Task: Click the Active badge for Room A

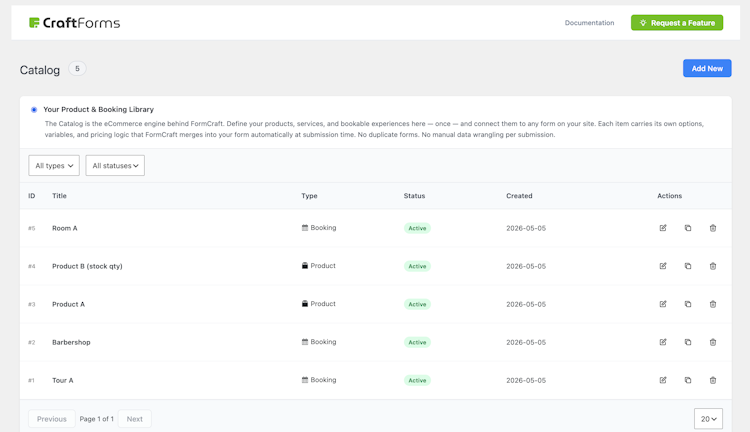Action: [417, 228]
